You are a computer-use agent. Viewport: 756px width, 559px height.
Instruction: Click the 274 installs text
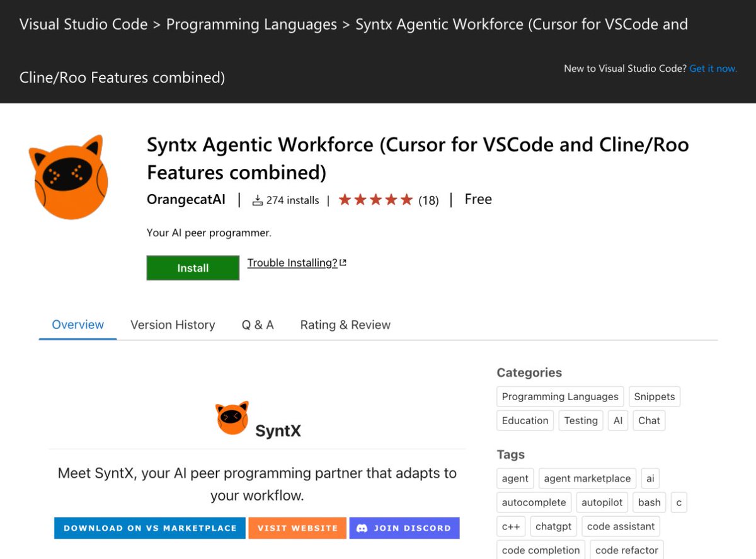click(x=293, y=200)
